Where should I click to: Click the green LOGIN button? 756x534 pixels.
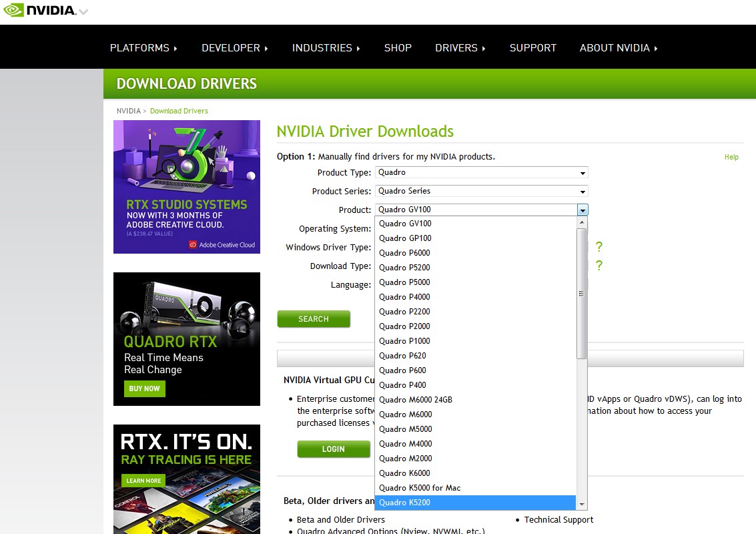pos(334,449)
